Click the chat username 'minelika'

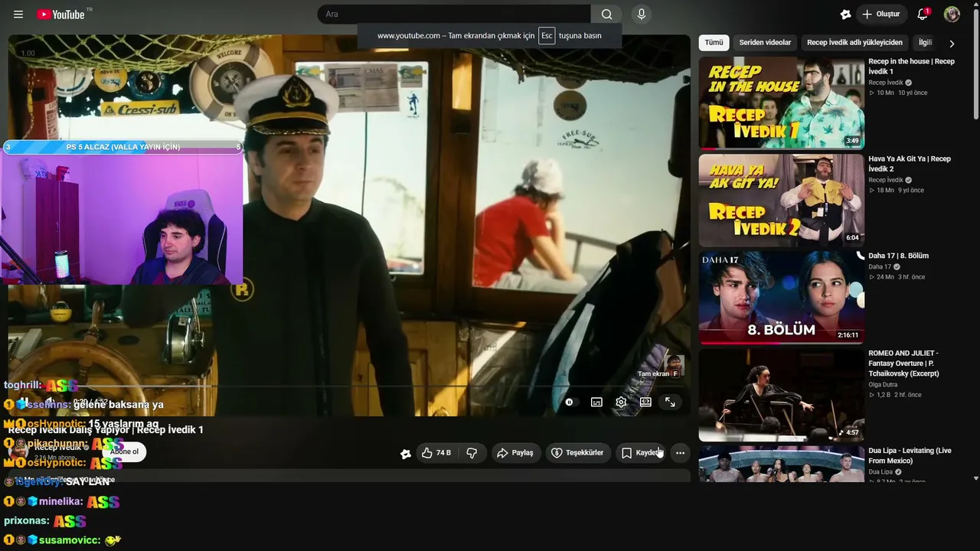[60, 502]
